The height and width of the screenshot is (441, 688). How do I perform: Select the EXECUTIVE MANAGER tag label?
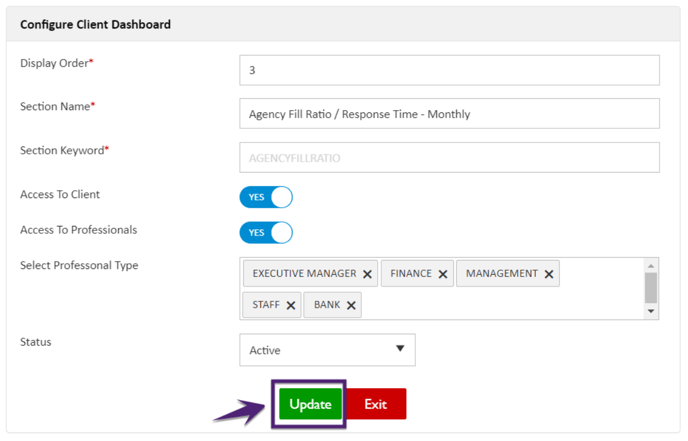click(305, 274)
